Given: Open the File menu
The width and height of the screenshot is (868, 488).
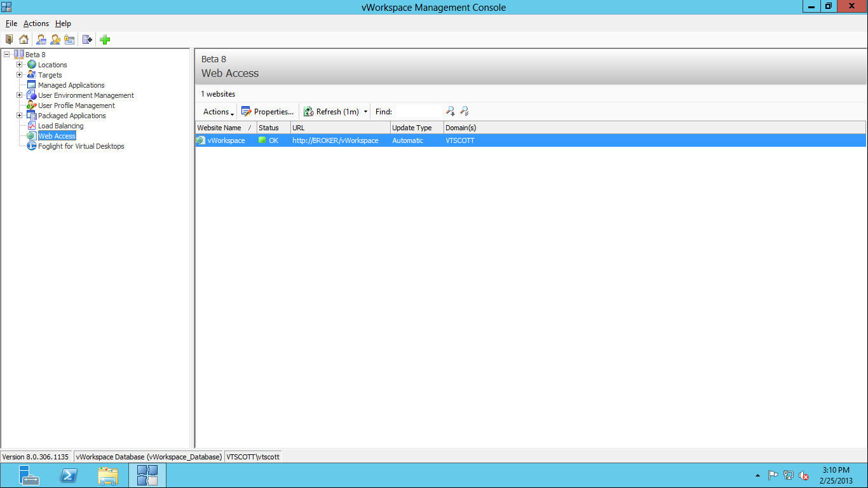Looking at the screenshot, I should 11,24.
